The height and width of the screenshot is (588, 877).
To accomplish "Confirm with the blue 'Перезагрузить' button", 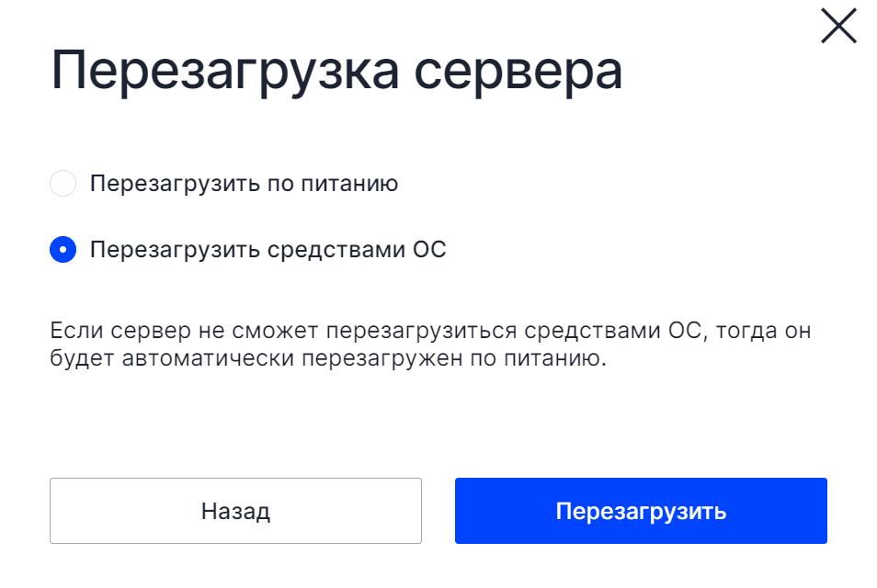I will 641,510.
